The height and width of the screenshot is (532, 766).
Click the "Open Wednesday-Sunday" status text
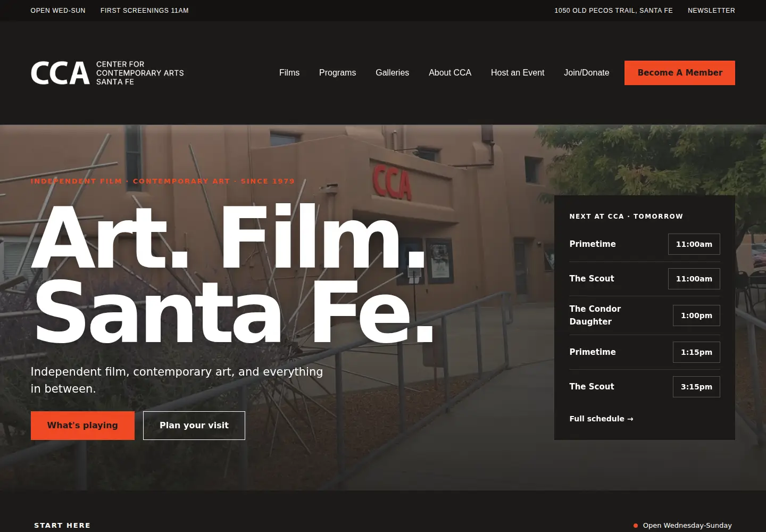(x=687, y=526)
